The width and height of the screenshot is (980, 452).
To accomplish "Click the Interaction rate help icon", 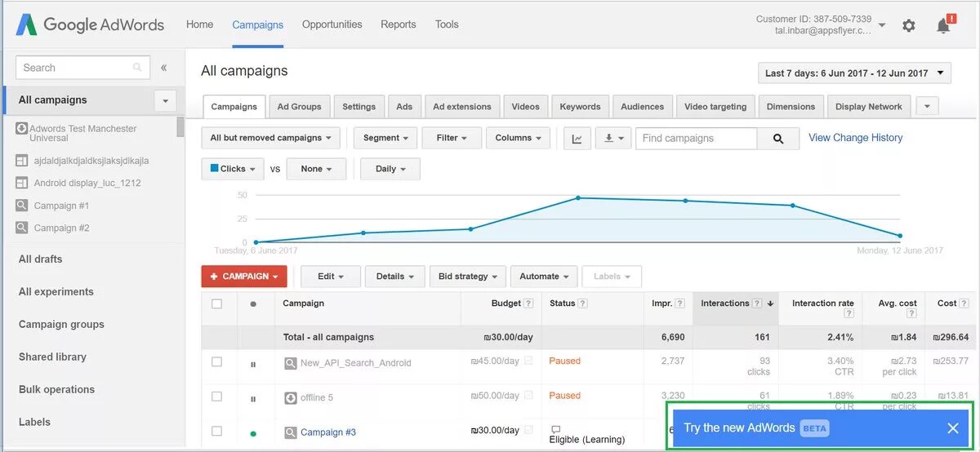I will (849, 313).
